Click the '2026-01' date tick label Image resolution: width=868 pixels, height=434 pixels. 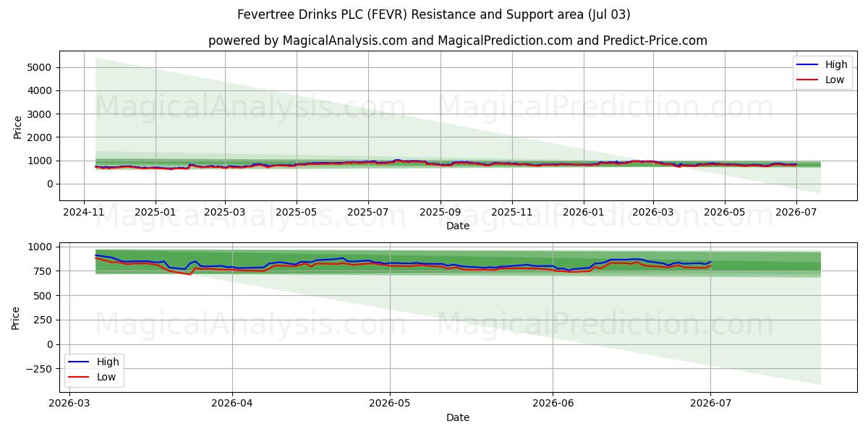pyautogui.click(x=583, y=212)
